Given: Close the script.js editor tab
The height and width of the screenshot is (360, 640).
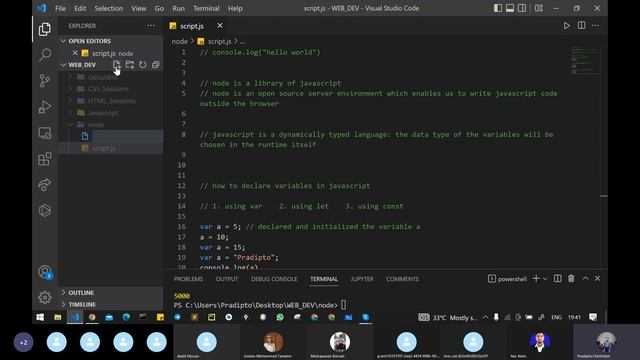Looking at the screenshot, I should pos(220,26).
